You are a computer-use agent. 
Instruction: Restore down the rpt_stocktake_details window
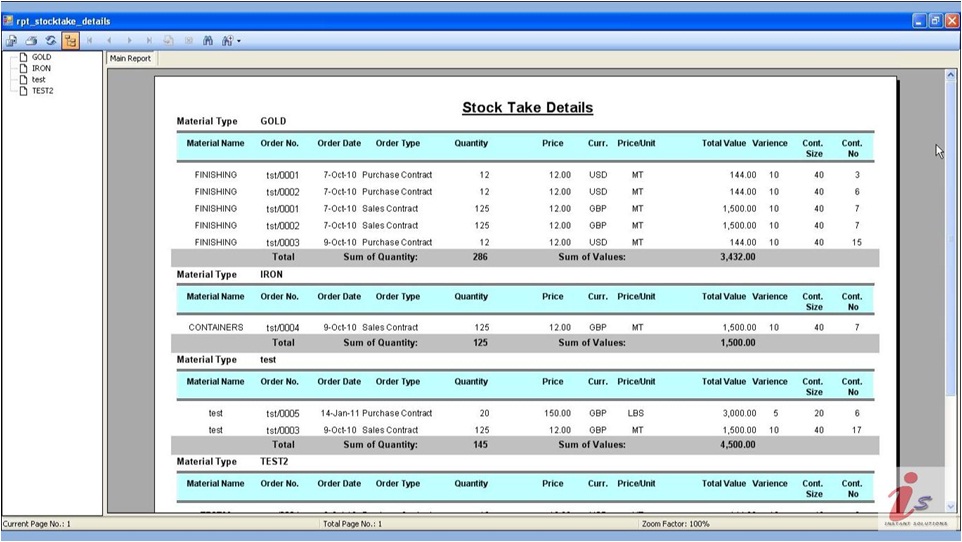pyautogui.click(x=936, y=21)
